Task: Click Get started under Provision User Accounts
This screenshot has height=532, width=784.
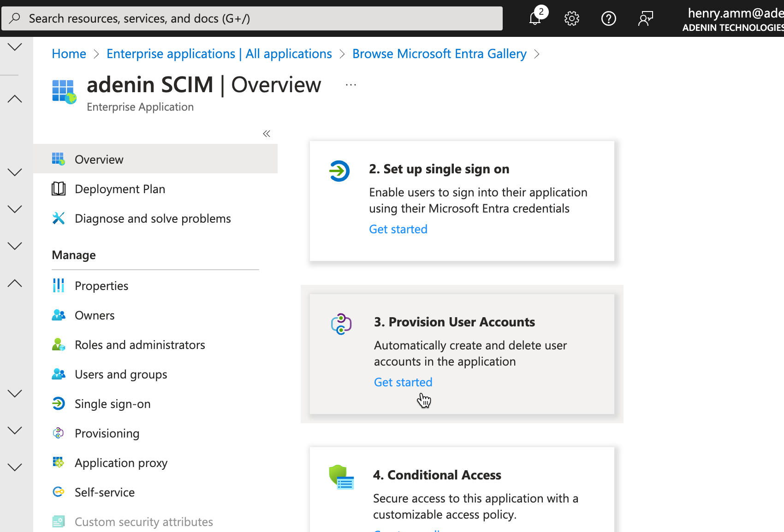Action: click(403, 382)
